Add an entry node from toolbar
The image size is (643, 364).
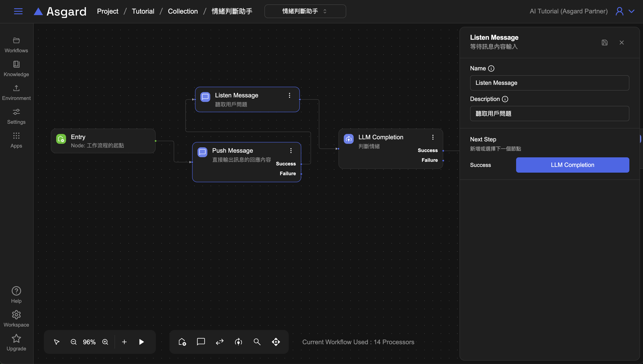coord(182,342)
